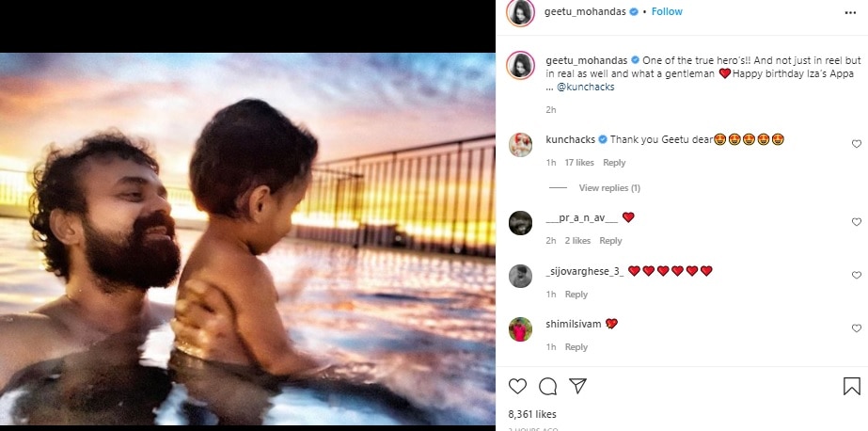This screenshot has width=868, height=431.
Task: Reply to _sijovarghese_3_ comment
Action: tap(576, 295)
